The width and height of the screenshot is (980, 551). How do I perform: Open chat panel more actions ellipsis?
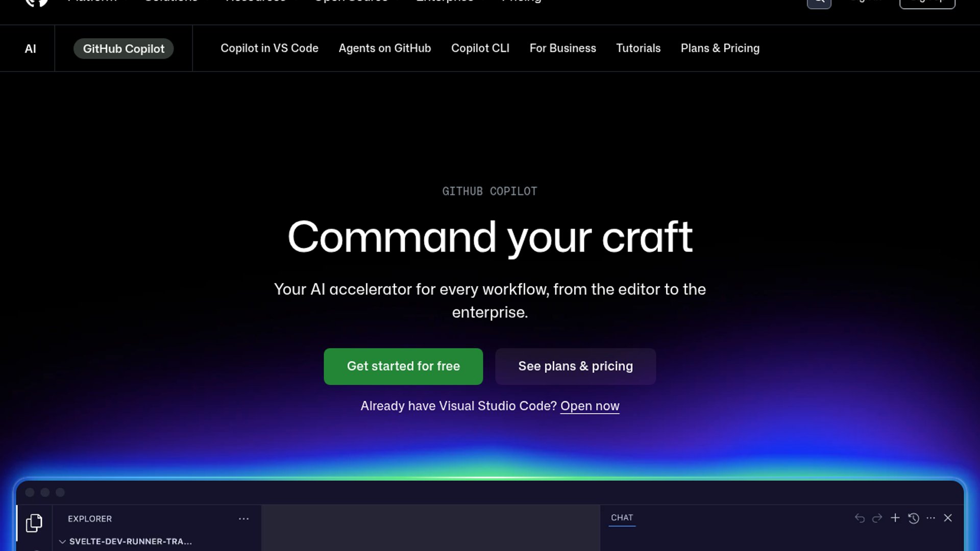coord(930,518)
